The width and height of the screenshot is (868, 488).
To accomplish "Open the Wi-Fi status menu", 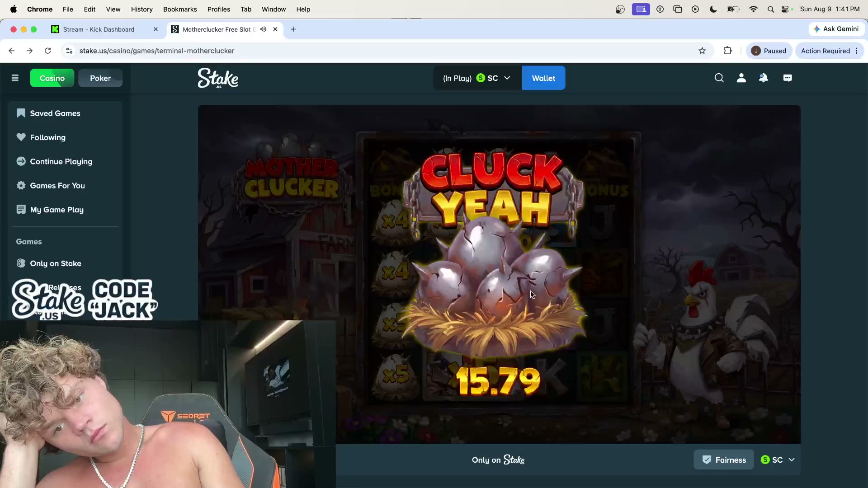I will (753, 9).
